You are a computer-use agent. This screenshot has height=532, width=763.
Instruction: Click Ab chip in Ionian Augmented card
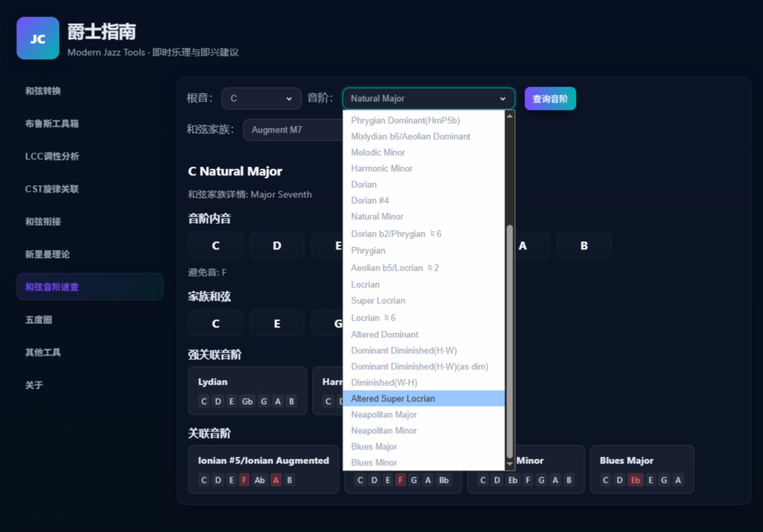click(259, 480)
